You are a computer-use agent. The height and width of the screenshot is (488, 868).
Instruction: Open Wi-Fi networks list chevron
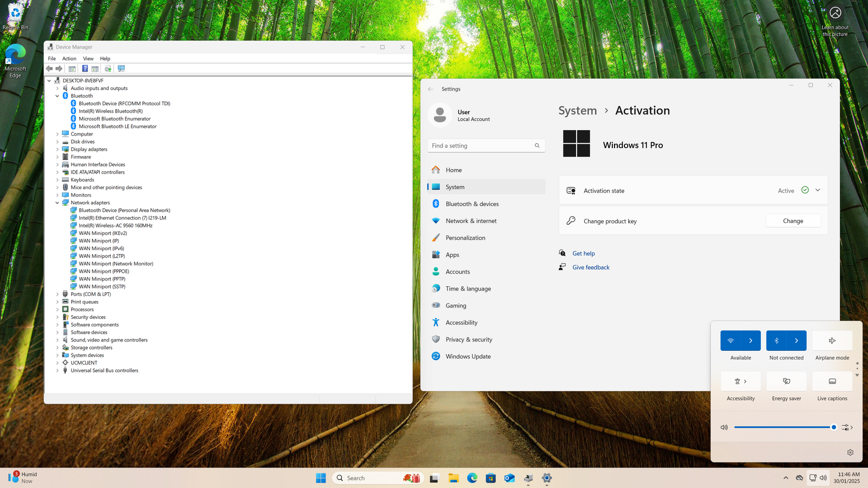(751, 341)
